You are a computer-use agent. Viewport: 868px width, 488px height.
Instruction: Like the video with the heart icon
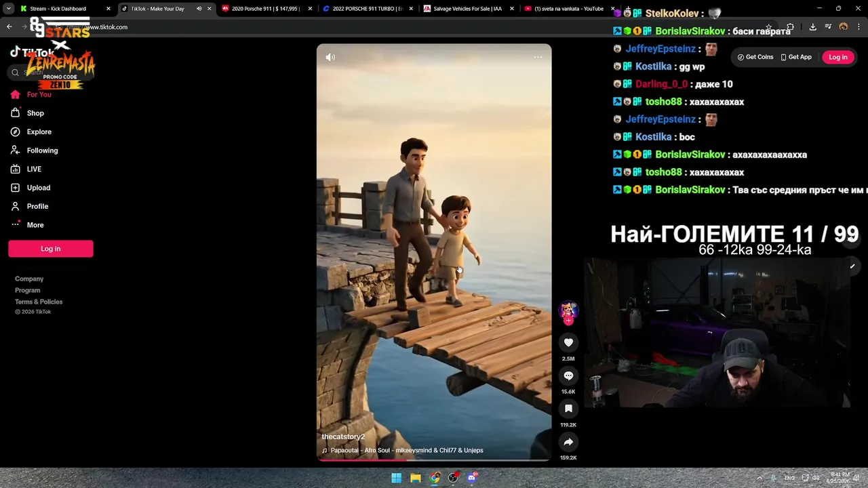point(568,343)
